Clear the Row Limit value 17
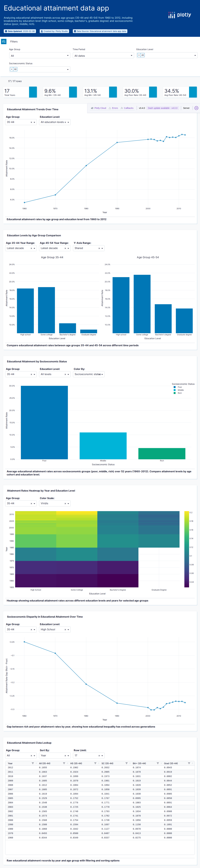200x868 pixels. pos(99,755)
